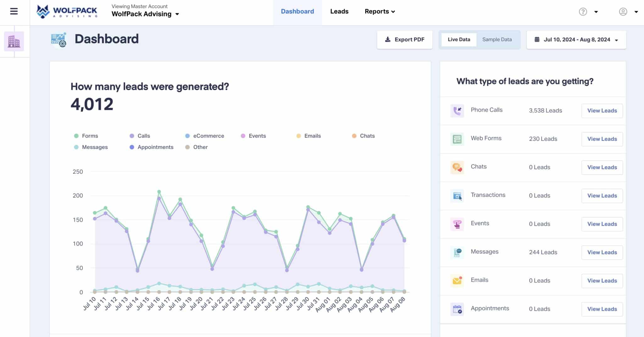Click the Dashboard chart icon beside title
Image resolution: width=644 pixels, height=337 pixels.
[59, 40]
